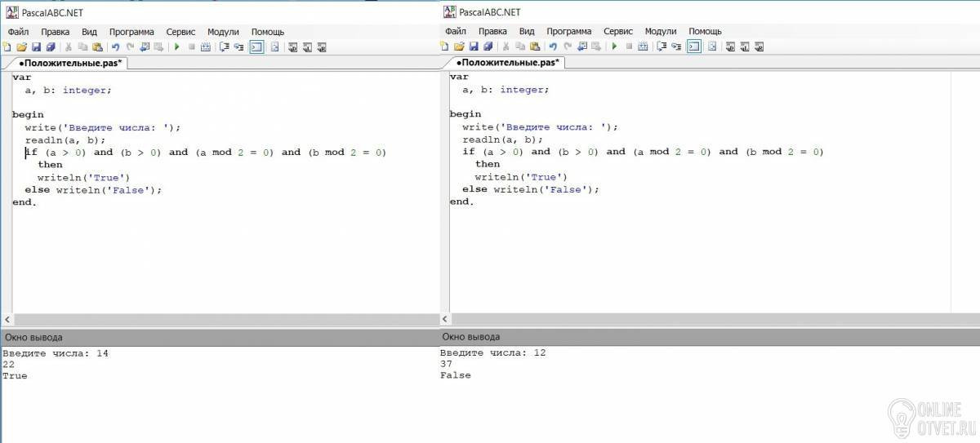Open the Файл menu in the left window
Image resolution: width=980 pixels, height=443 pixels.
tap(19, 32)
